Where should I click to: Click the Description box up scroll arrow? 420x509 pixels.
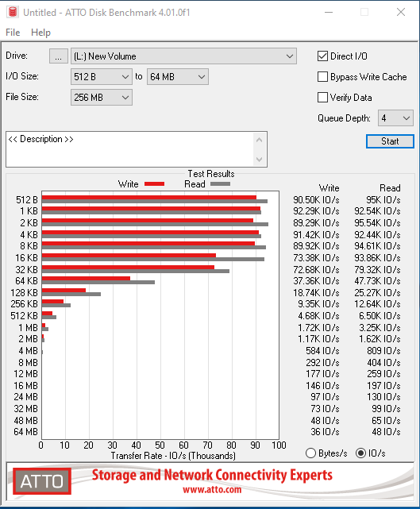259,141
